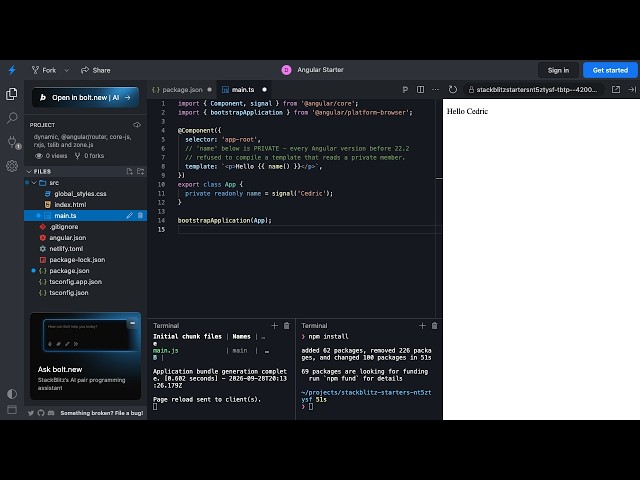Click the Angular Starter project title
This screenshot has height=480, width=640.
point(320,70)
